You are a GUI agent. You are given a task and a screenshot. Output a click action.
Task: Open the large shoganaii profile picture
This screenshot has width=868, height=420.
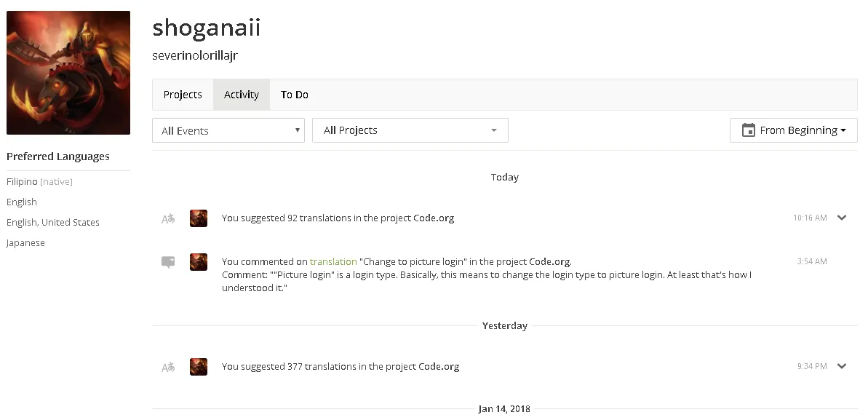(x=68, y=73)
